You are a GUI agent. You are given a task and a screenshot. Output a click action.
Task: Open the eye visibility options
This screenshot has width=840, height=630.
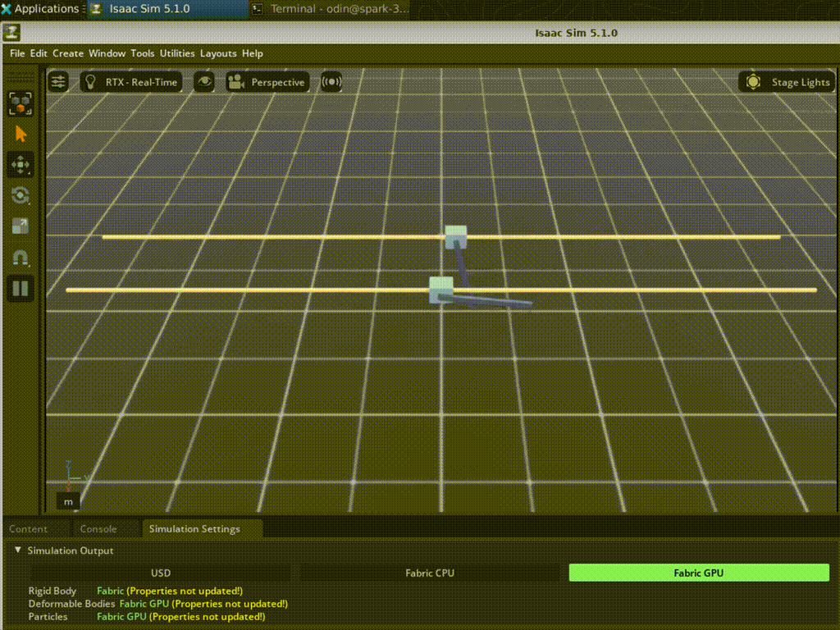click(x=204, y=82)
